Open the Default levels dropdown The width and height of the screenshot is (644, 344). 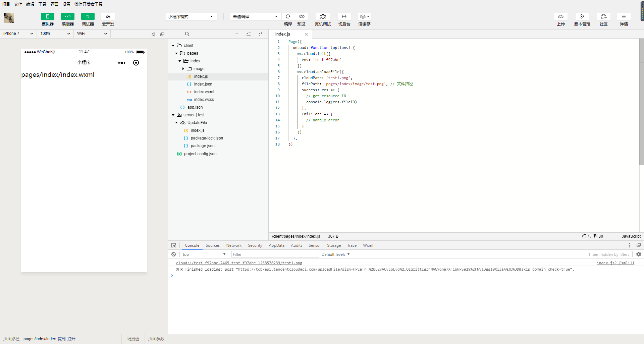click(335, 254)
